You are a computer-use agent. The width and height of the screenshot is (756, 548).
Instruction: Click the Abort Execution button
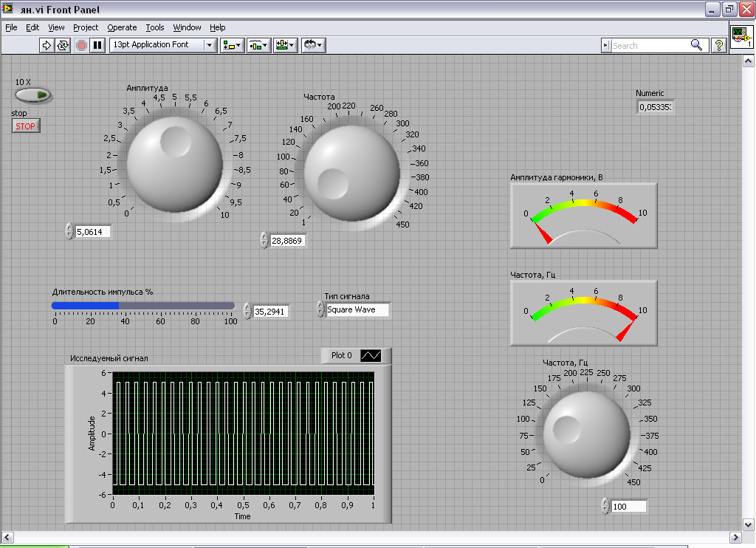(81, 45)
